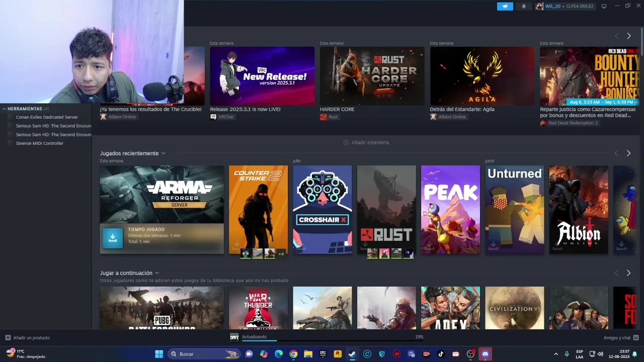Open VRChat New Release news card
Screen dimensions: 644x362
click(262, 76)
